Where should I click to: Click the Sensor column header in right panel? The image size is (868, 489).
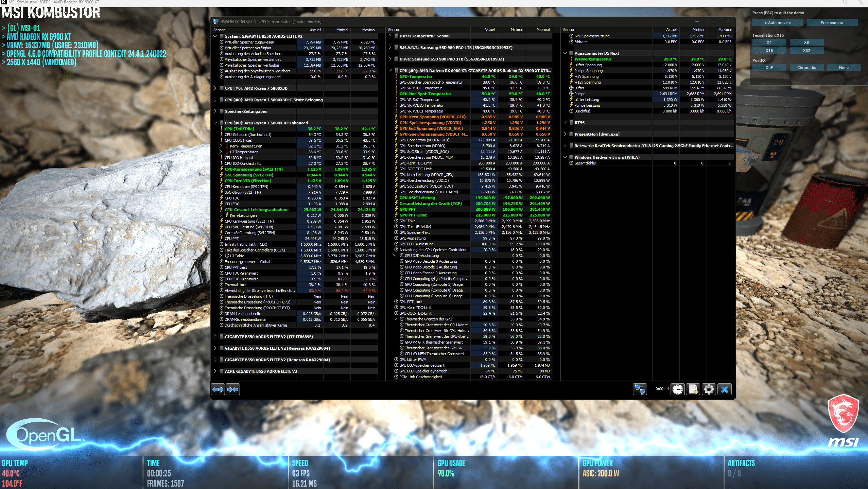click(x=607, y=30)
